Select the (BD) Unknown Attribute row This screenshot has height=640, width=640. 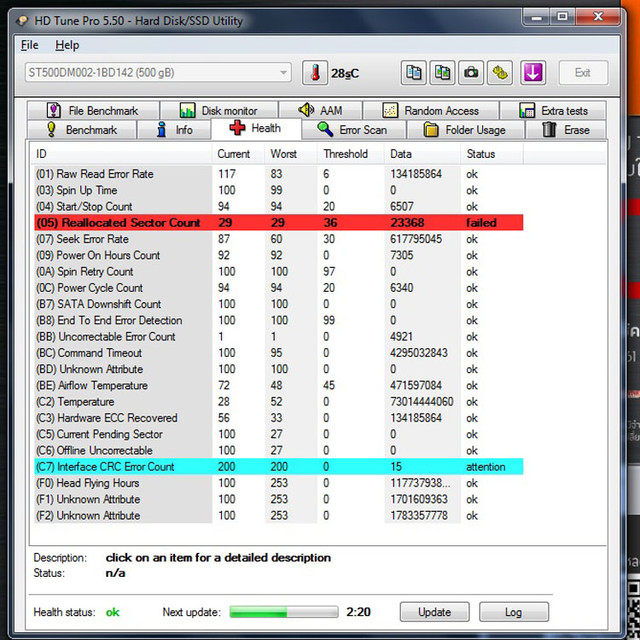pos(279,369)
